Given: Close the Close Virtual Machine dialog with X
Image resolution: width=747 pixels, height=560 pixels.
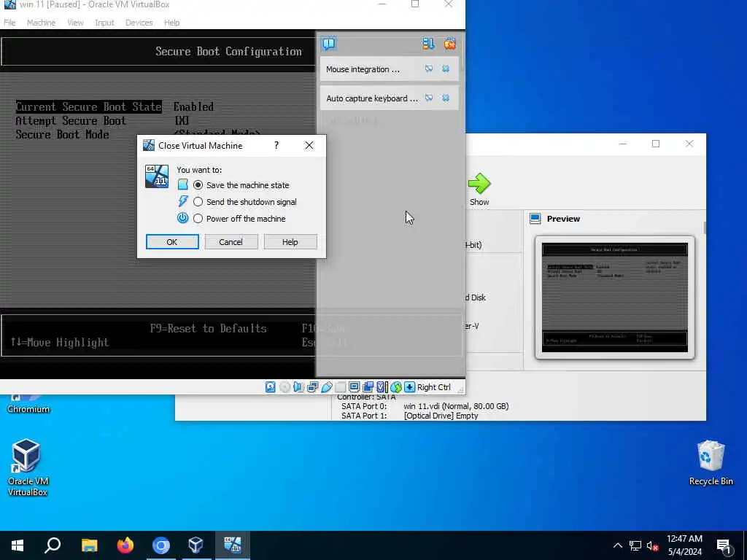Looking at the screenshot, I should tap(309, 145).
